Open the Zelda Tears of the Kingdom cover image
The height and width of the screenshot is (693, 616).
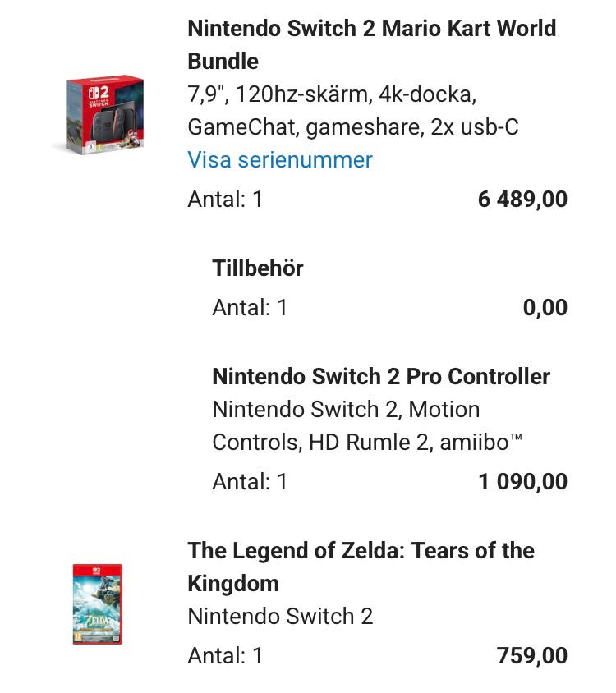[x=97, y=604]
